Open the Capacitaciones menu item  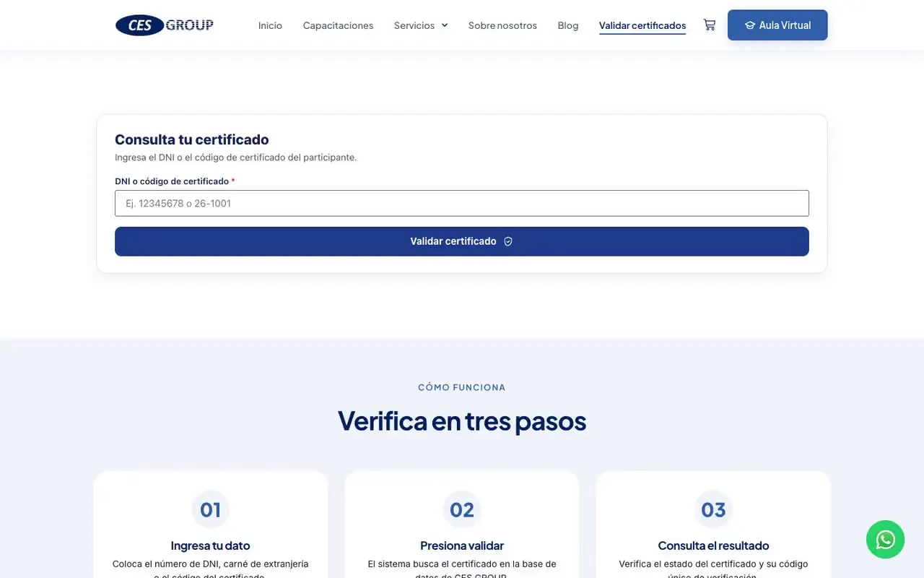pos(338,25)
